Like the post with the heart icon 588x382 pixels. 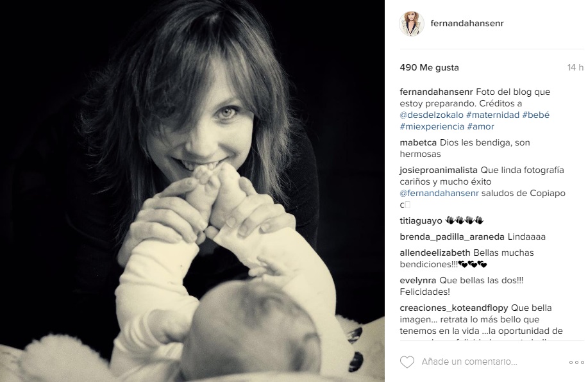[407, 361]
